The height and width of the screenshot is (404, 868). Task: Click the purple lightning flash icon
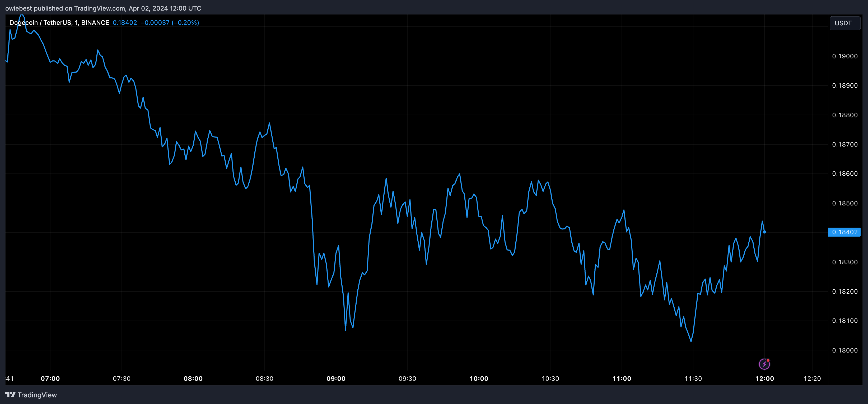pyautogui.click(x=764, y=364)
